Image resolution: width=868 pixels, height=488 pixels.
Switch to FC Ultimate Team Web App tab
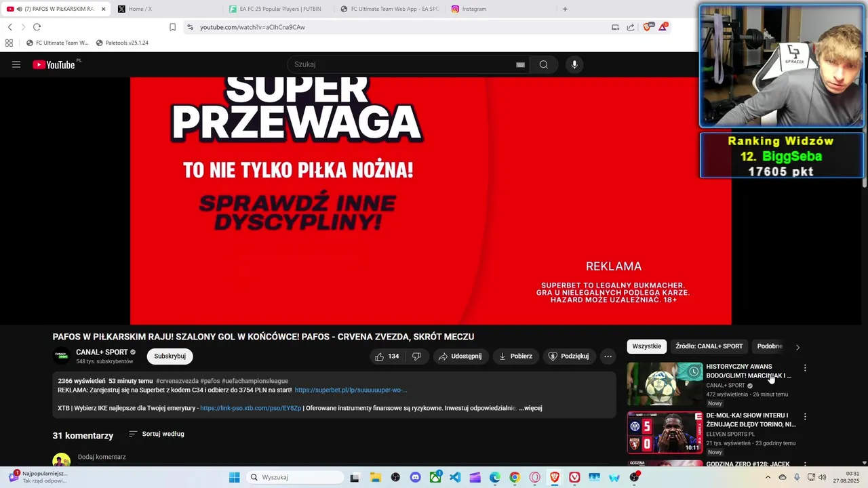click(x=389, y=9)
